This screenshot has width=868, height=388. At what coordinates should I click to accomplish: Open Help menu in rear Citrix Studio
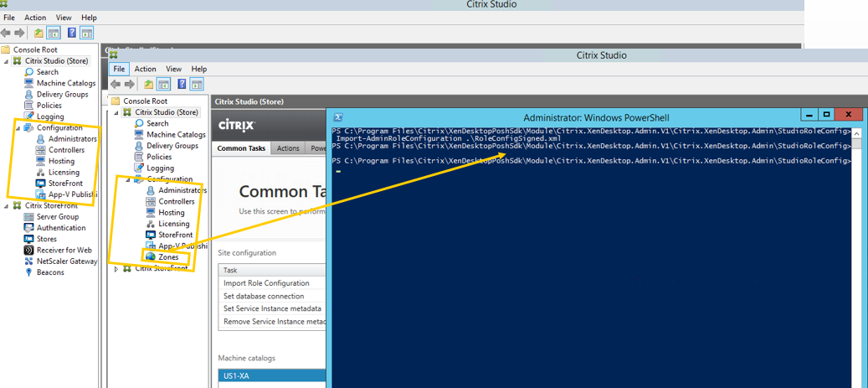point(89,18)
